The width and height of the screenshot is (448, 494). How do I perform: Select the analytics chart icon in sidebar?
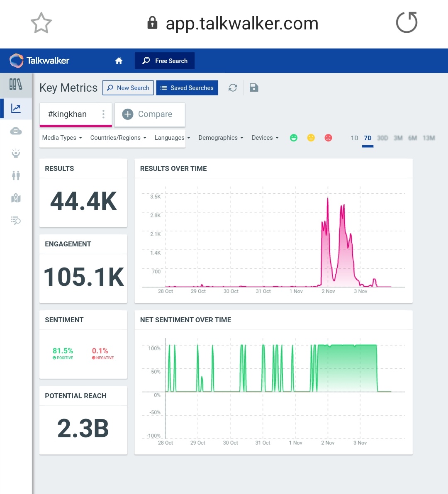(16, 109)
